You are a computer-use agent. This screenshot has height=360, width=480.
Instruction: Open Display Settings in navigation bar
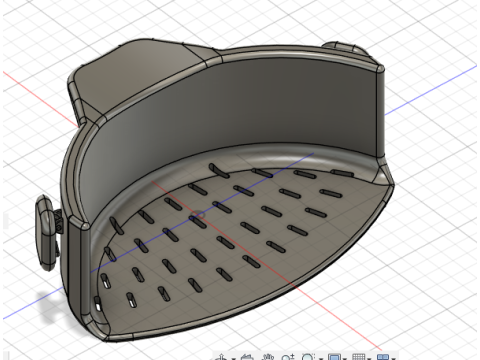334,357
